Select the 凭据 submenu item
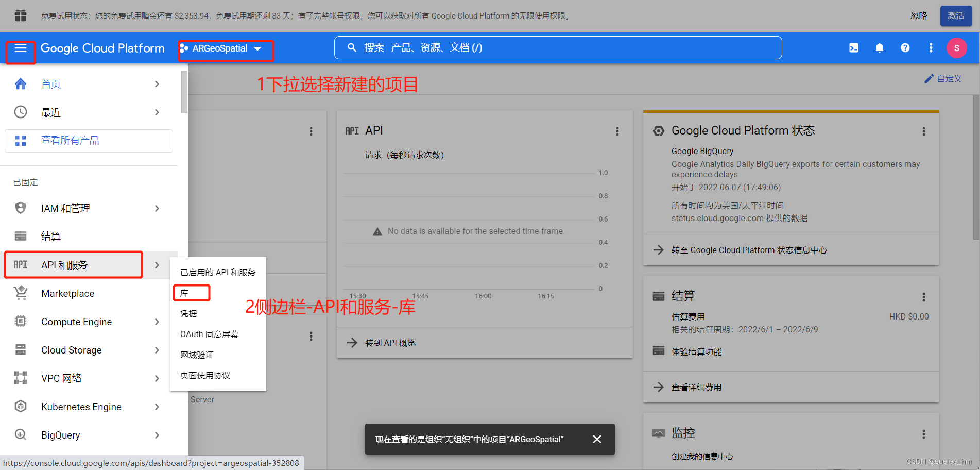Image resolution: width=980 pixels, height=470 pixels. coord(218,313)
